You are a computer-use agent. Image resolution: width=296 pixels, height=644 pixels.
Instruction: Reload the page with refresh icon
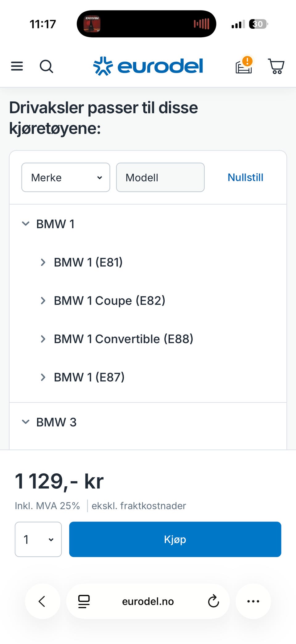tap(213, 601)
